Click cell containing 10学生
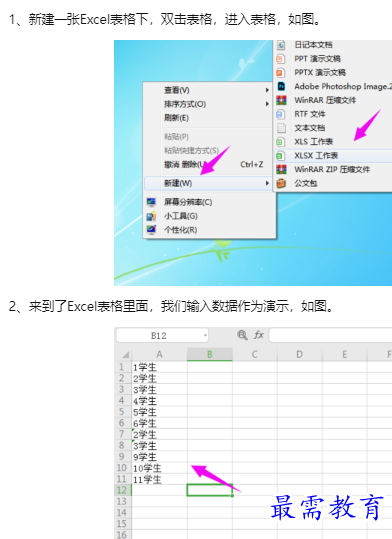 160,468
